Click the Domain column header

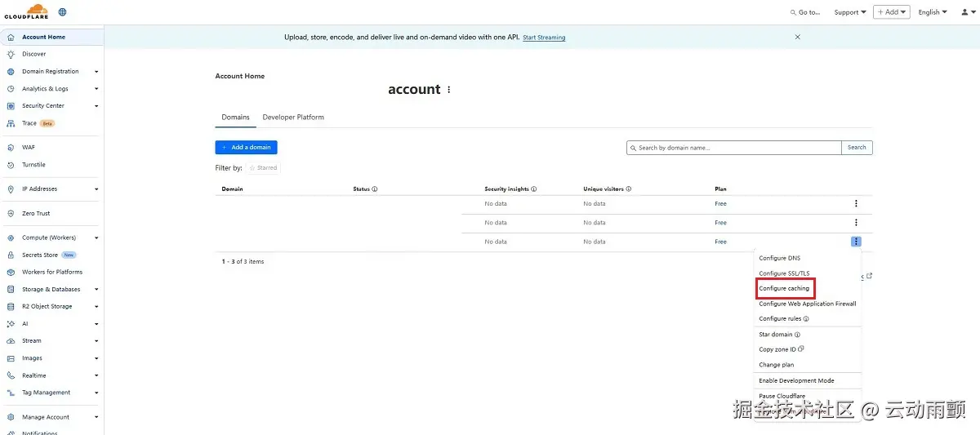click(x=233, y=189)
